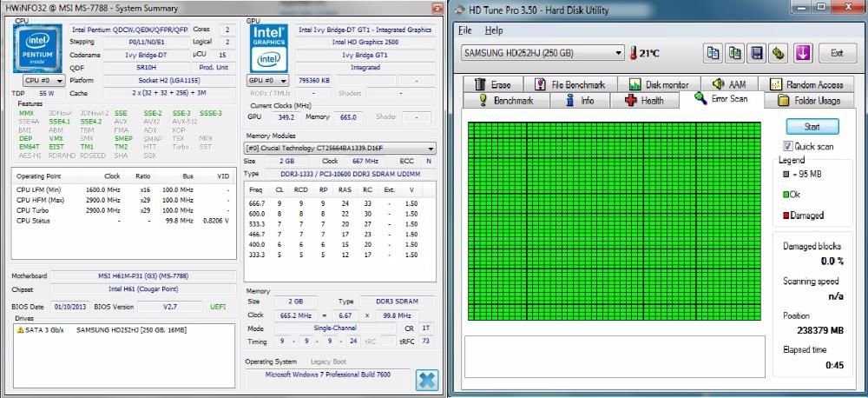
Task: Click the 795360 KB GPU memory field
Action: point(314,81)
